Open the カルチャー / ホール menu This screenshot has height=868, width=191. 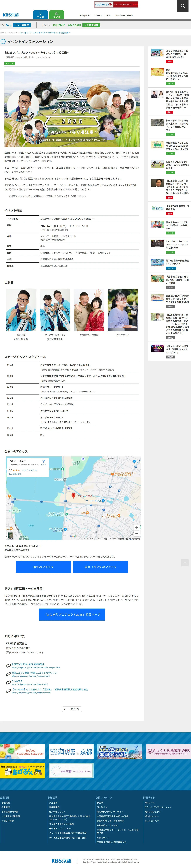124,15
